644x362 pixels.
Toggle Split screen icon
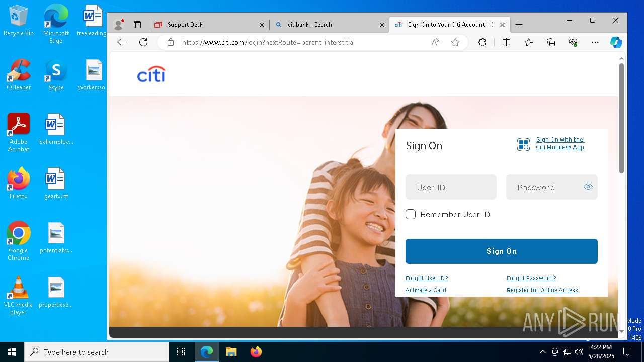pyautogui.click(x=506, y=42)
